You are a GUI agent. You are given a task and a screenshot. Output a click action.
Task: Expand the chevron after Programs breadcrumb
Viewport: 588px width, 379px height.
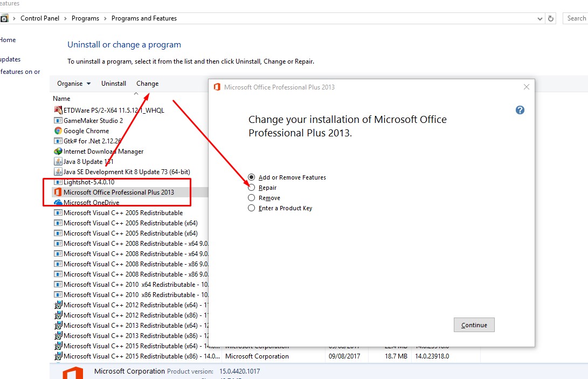105,18
